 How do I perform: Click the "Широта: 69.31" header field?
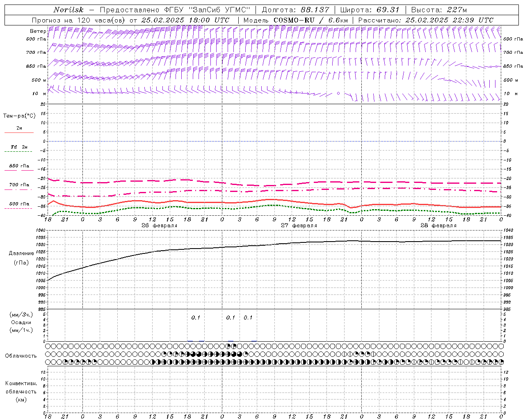[x=370, y=10]
